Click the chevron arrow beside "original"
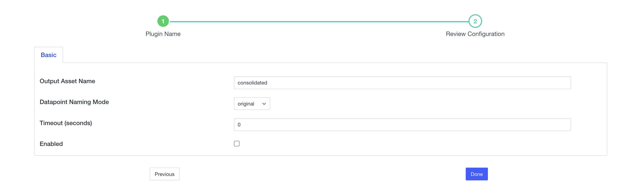 click(x=264, y=104)
